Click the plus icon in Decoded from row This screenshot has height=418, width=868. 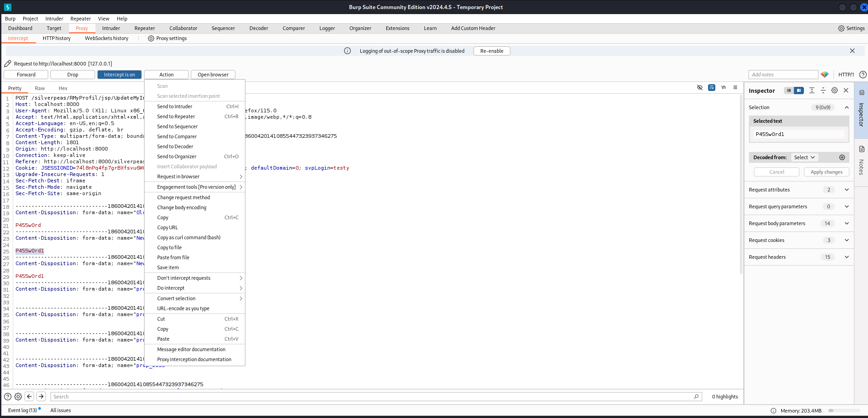(842, 157)
